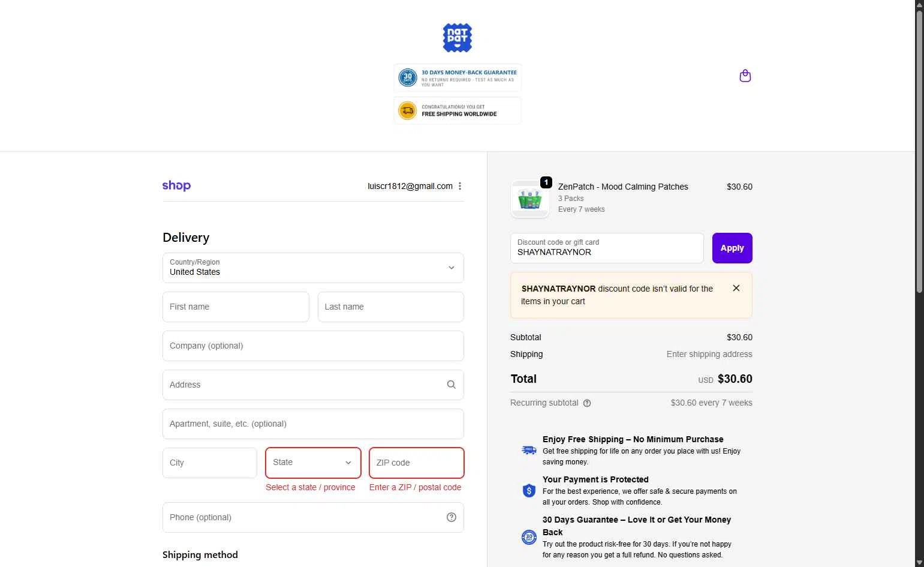Click the 'Enter shipping address' text

[709, 354]
